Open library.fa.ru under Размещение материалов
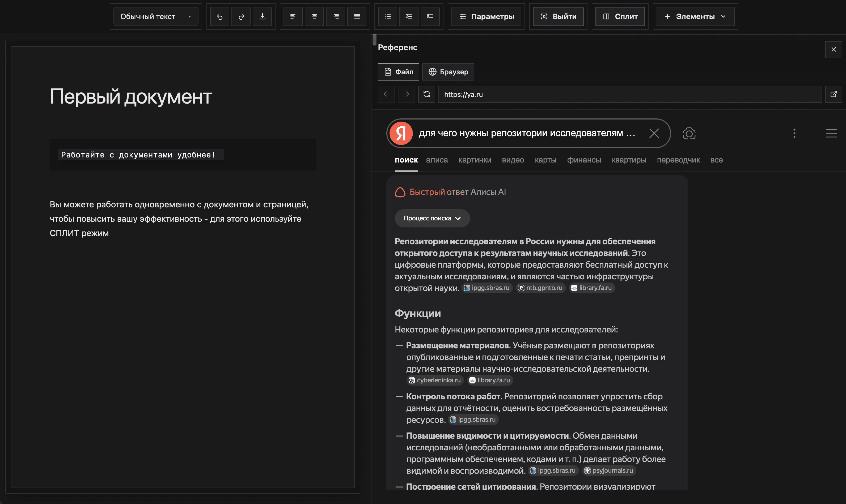The image size is (846, 504). (x=490, y=380)
